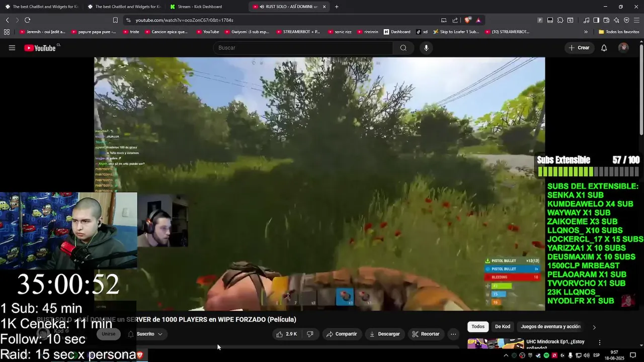
Task: Open more actions ellipsis under the video
Action: point(453,334)
